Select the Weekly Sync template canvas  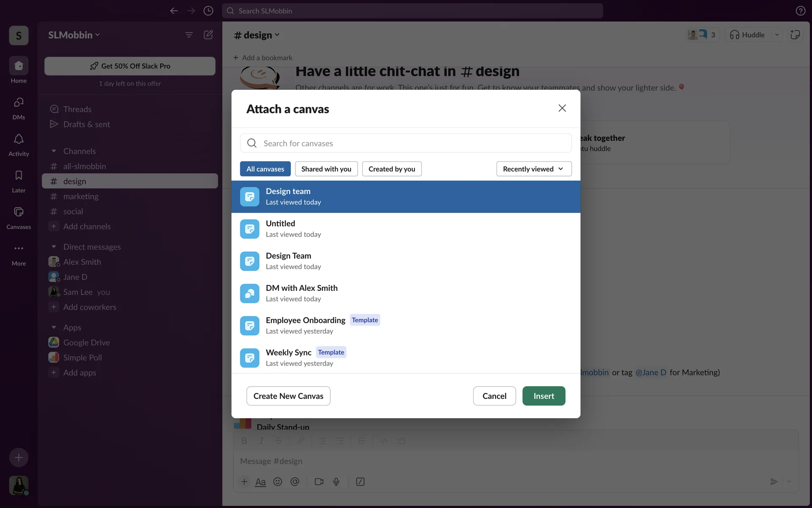[300, 357]
